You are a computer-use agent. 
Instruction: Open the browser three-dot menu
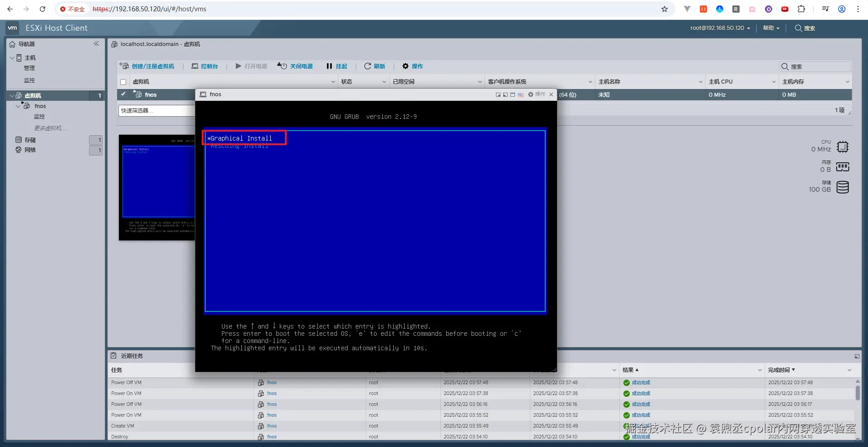coord(858,9)
